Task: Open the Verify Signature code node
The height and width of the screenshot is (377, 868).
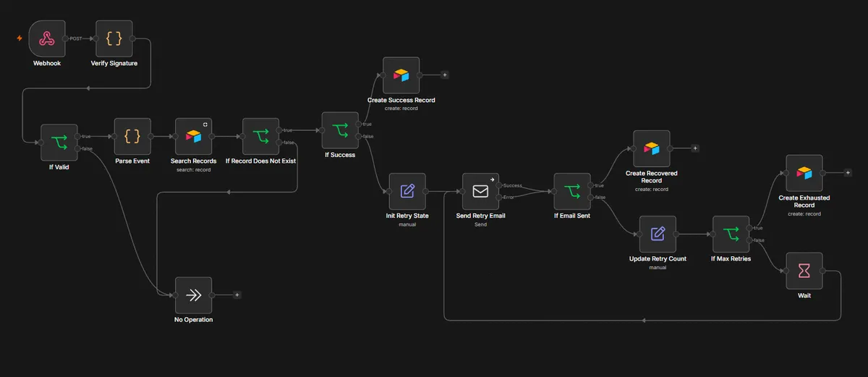Action: [x=114, y=38]
